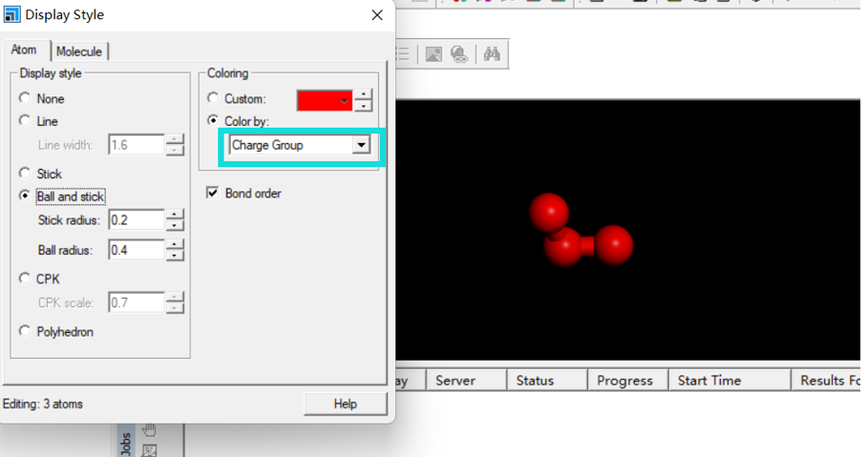This screenshot has width=868, height=457.
Task: Click the Help button
Action: point(345,404)
